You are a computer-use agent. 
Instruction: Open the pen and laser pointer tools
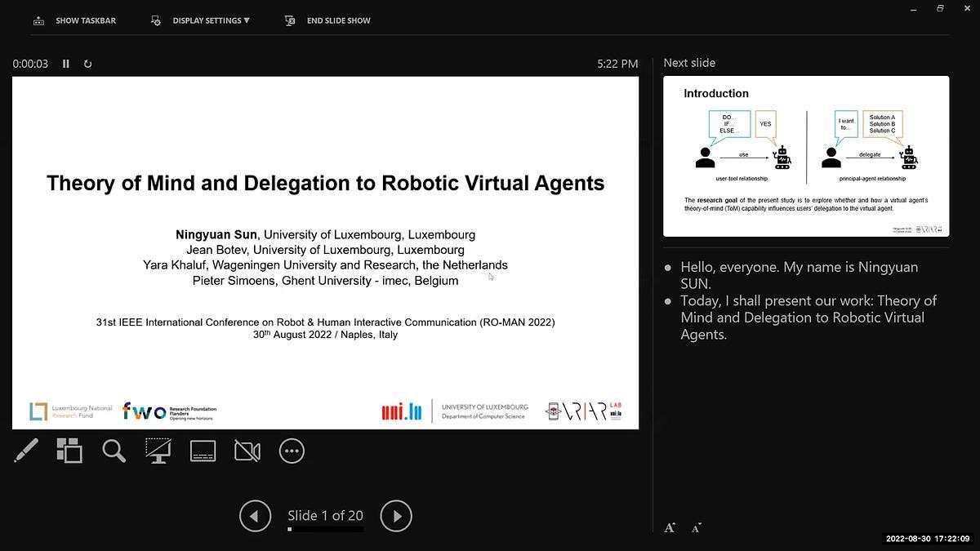click(26, 451)
